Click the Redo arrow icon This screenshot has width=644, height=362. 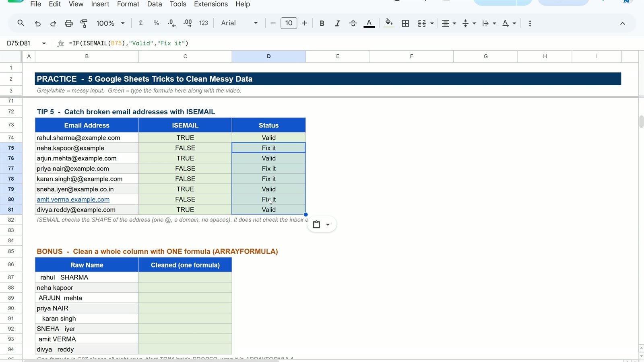(53, 23)
